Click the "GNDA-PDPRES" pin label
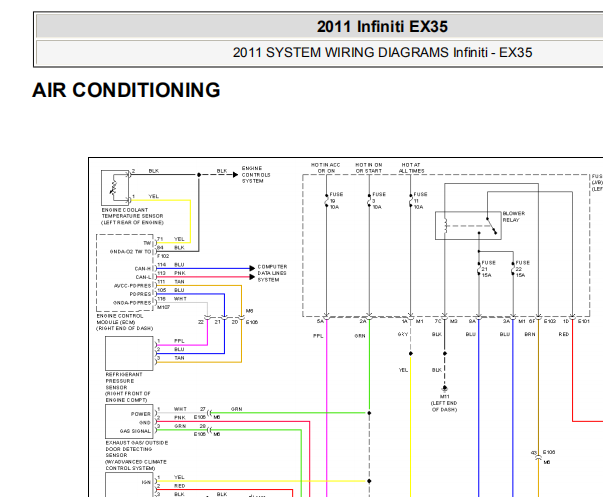Image resolution: width=603 pixels, height=497 pixels. [132, 303]
